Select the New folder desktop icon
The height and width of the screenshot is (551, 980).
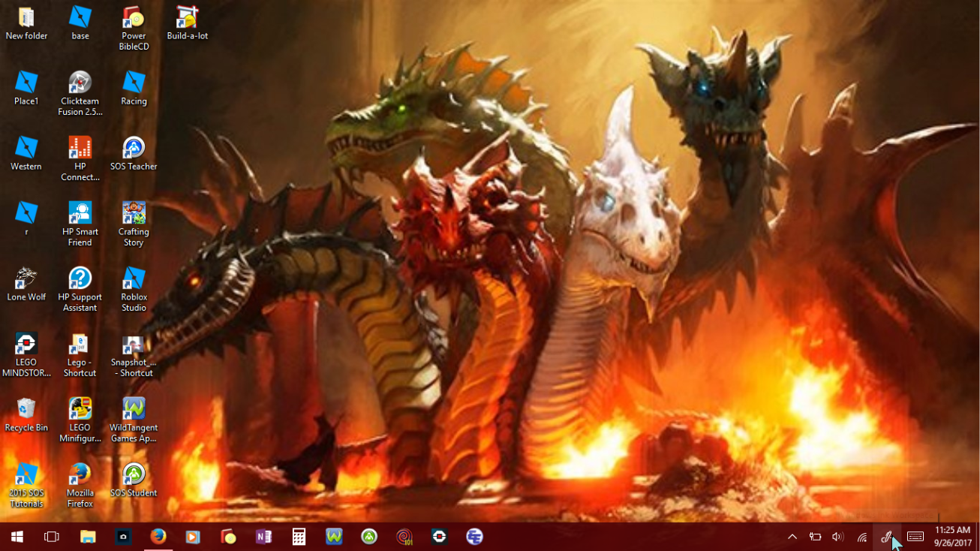[26, 23]
